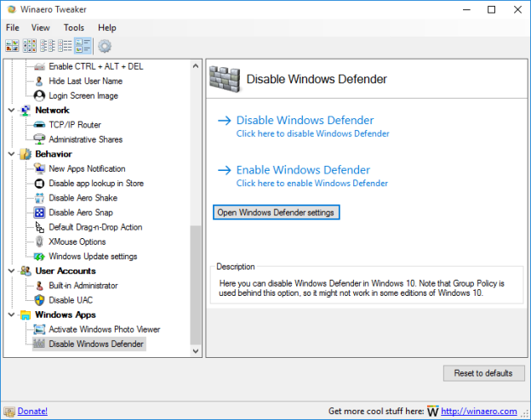Click the tree vertical scrollbar thumb
Viewport: 531px width, 420px height.
pos(196,285)
